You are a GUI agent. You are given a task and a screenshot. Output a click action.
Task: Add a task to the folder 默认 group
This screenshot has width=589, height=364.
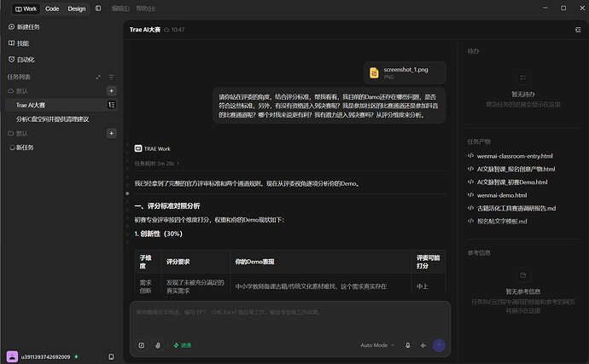[112, 133]
